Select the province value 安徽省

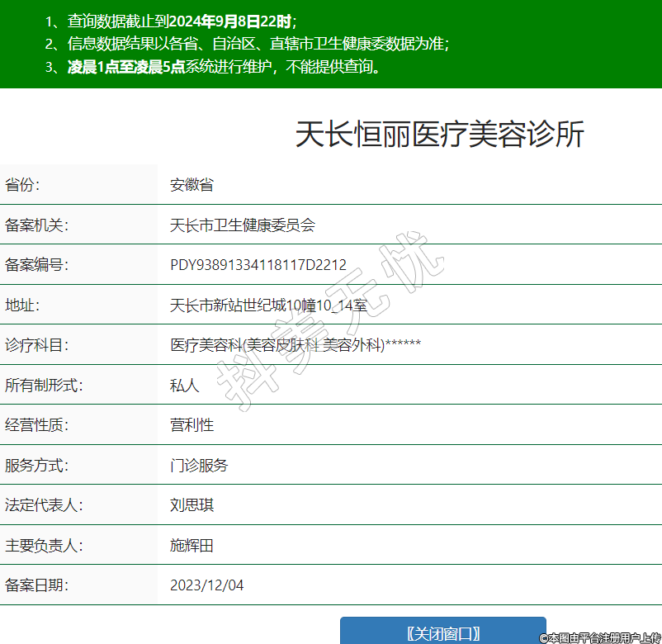pyautogui.click(x=192, y=185)
